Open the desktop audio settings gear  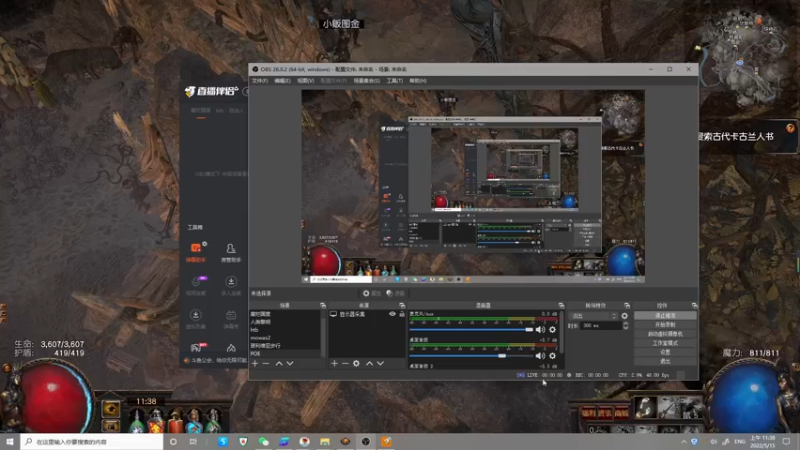pos(553,356)
